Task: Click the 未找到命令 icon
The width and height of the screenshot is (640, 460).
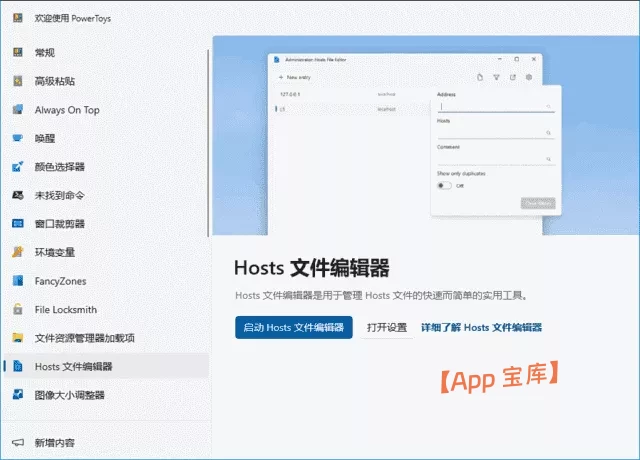Action: click(18, 195)
